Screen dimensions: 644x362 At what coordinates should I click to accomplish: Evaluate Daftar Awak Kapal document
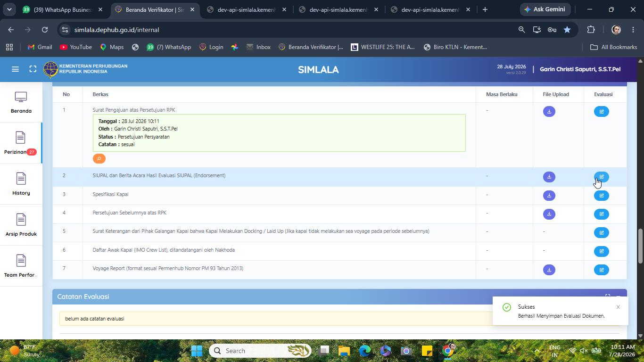pyautogui.click(x=601, y=251)
